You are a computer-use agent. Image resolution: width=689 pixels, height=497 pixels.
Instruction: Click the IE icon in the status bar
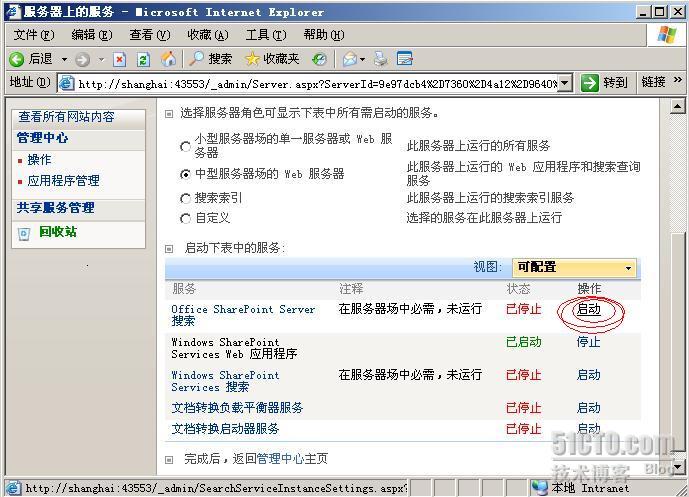(13, 488)
